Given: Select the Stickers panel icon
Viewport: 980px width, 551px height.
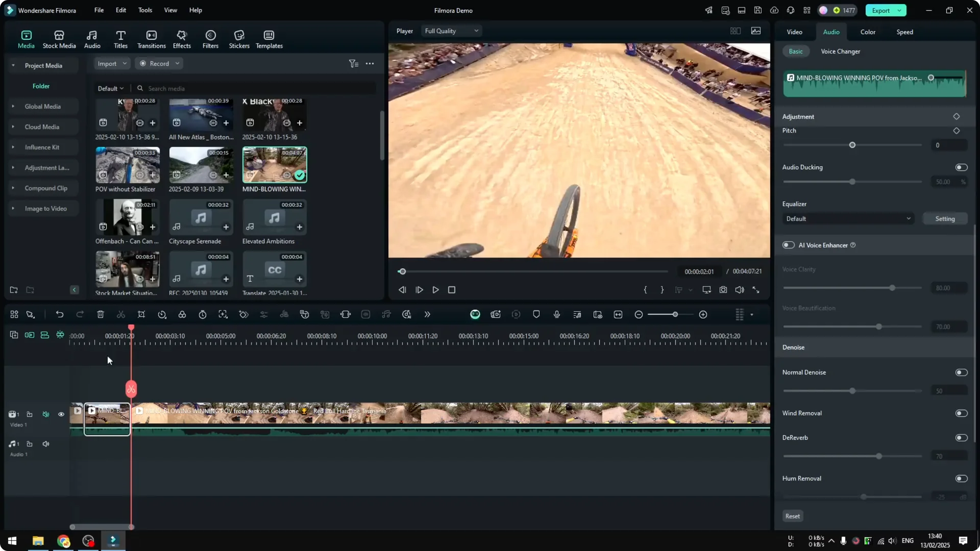Looking at the screenshot, I should point(238,38).
